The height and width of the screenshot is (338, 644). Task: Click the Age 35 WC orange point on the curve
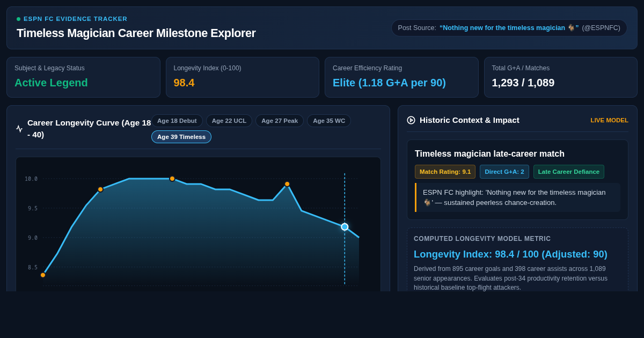tap(287, 184)
